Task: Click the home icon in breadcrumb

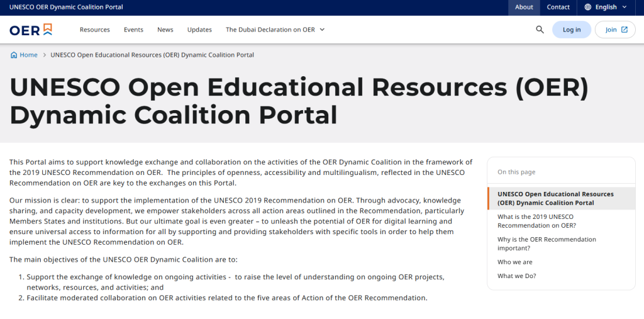Action: (x=14, y=55)
